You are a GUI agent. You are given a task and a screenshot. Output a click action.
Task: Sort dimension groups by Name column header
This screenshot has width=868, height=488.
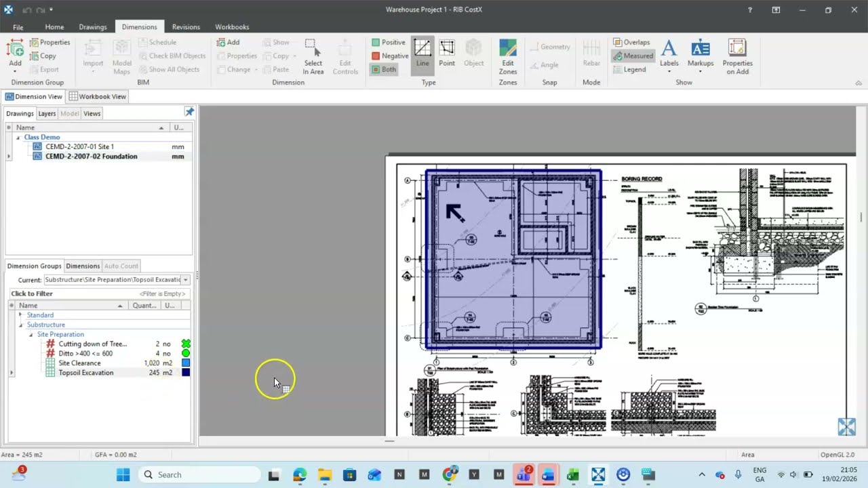pyautogui.click(x=71, y=306)
